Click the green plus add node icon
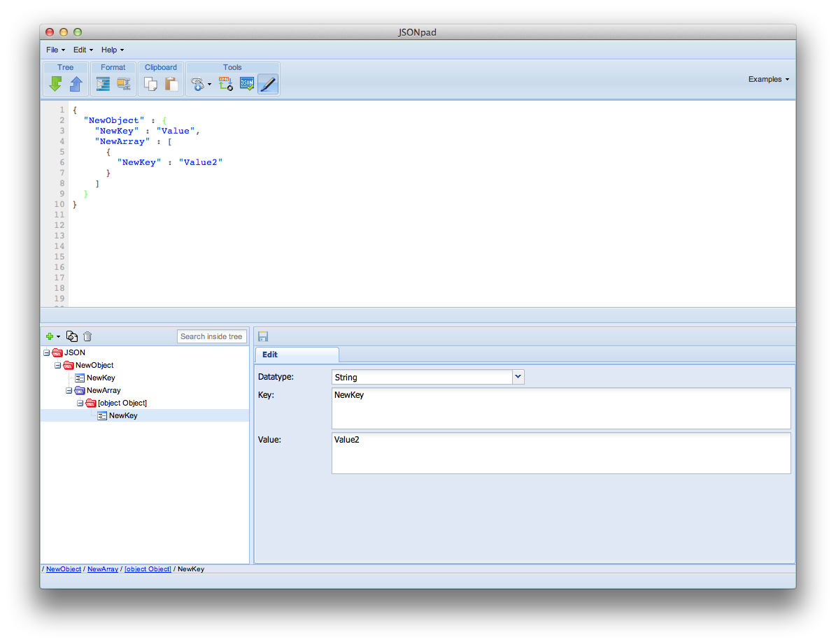Image resolution: width=836 pixels, height=644 pixels. pos(50,336)
